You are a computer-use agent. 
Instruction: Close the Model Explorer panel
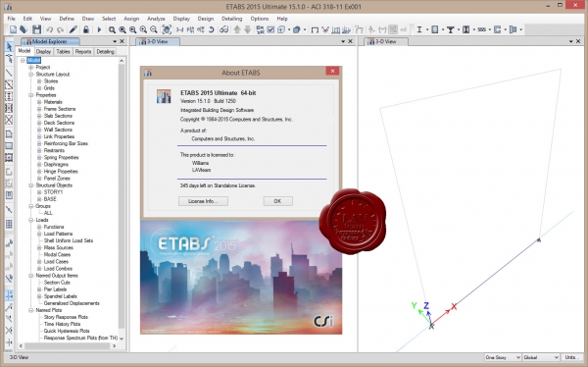(122, 41)
